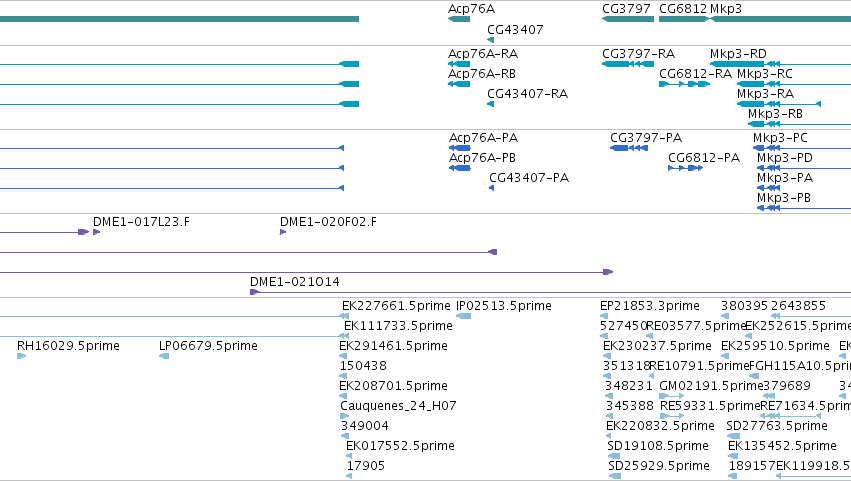851x481 pixels.
Task: Click the 348231 annotation label
Action: coord(628,386)
